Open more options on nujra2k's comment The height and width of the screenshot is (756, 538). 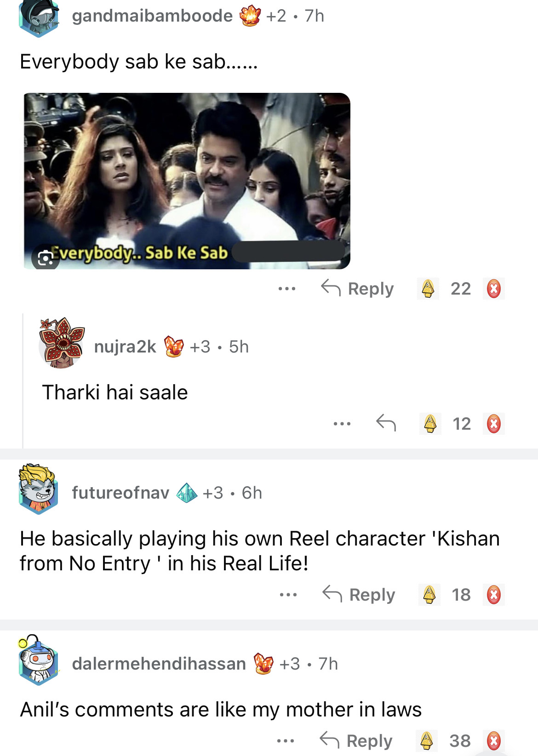(x=342, y=423)
